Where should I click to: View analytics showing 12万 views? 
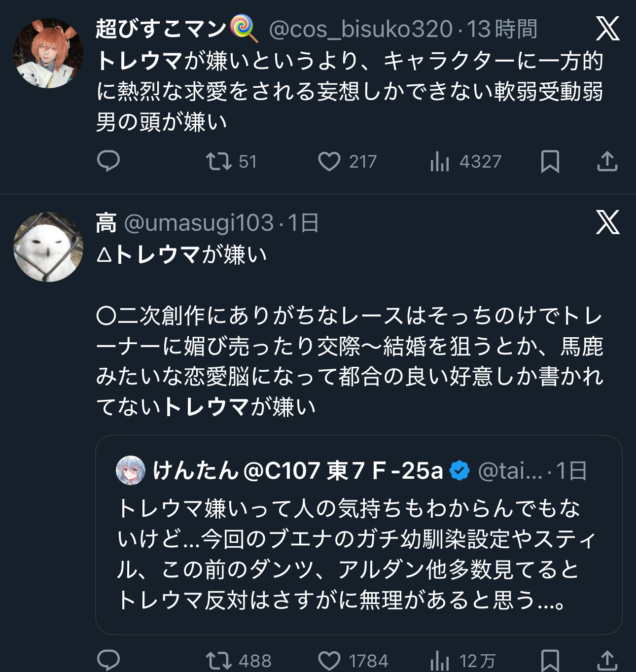tap(440, 660)
